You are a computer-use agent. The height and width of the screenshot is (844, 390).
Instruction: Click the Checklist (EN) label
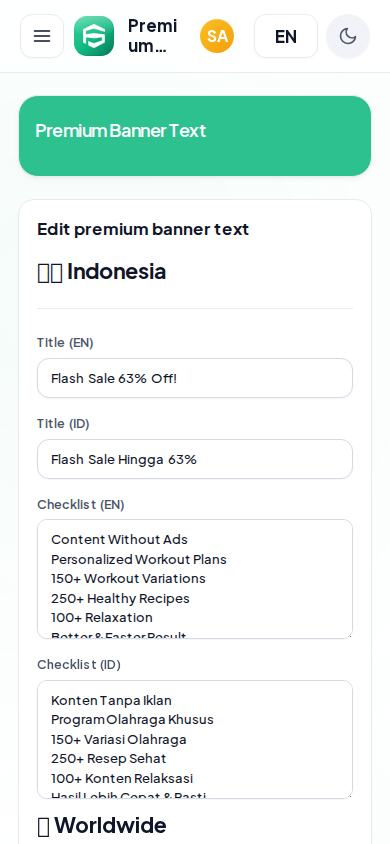pos(81,504)
